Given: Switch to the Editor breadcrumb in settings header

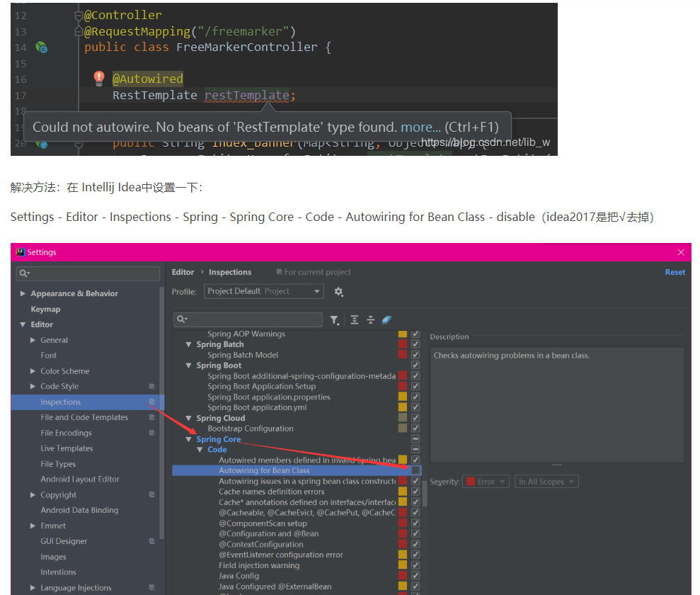Looking at the screenshot, I should 182,271.
